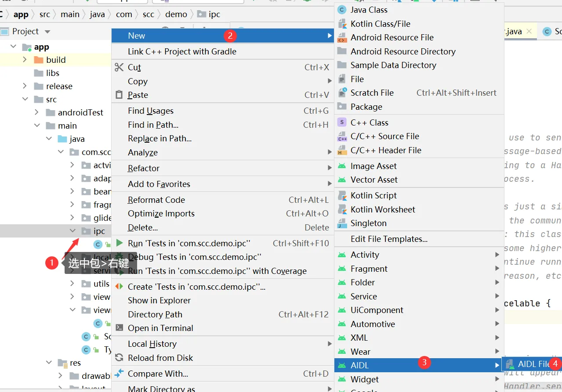Click the Open in Terminal icon
This screenshot has width=562, height=392.
(119, 328)
